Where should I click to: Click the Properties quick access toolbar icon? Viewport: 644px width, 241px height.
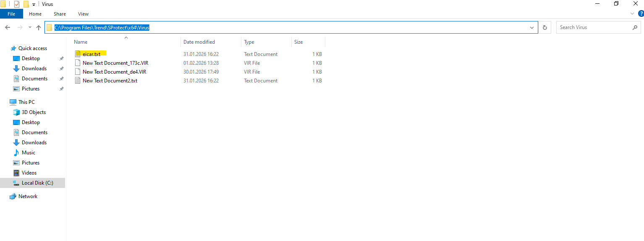[16, 4]
